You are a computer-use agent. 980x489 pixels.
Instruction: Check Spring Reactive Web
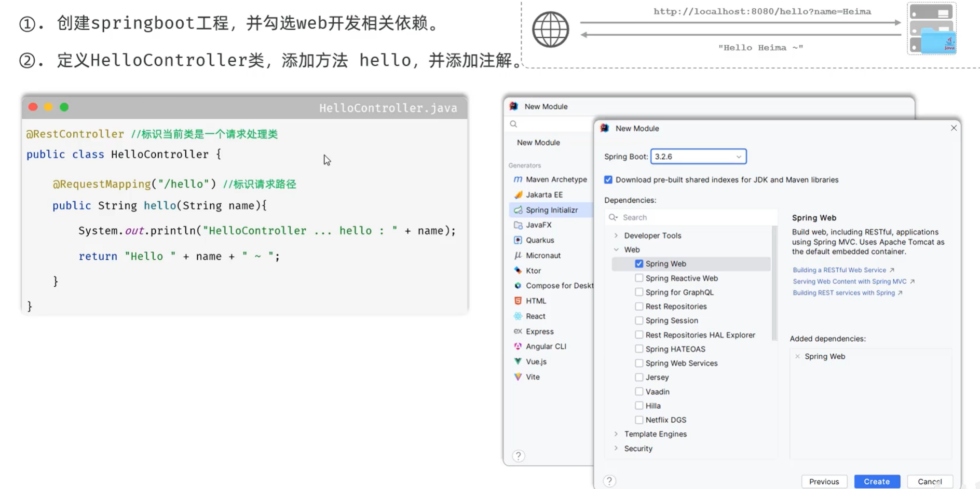pyautogui.click(x=639, y=278)
